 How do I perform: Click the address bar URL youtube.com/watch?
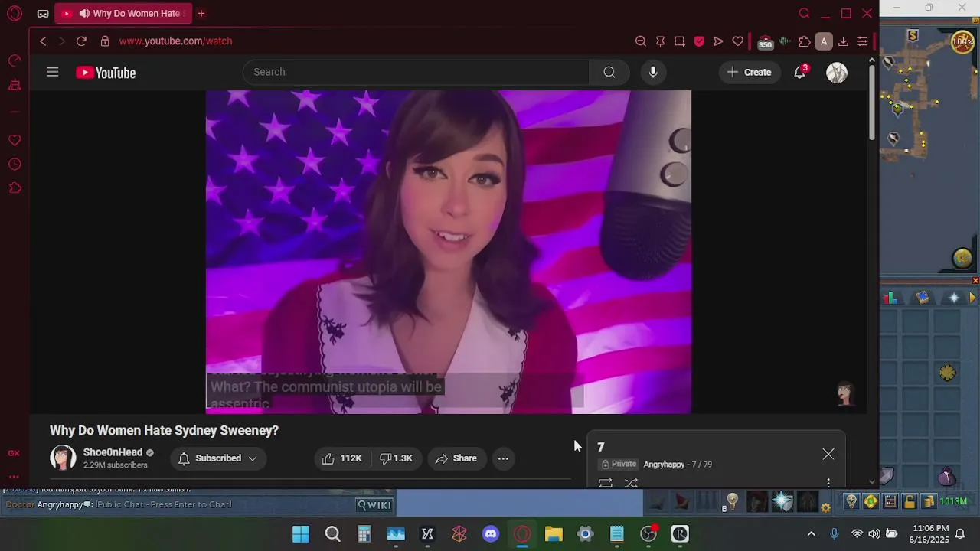tap(175, 41)
